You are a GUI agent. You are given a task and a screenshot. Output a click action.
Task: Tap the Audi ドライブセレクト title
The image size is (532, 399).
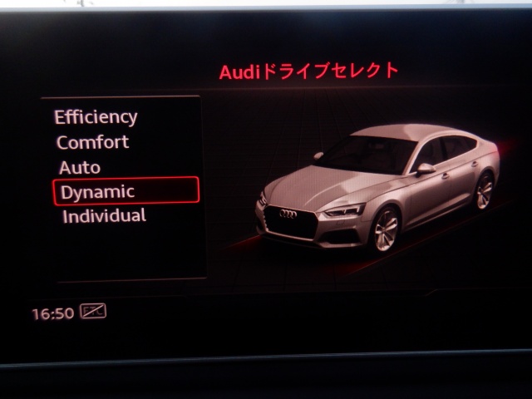click(x=309, y=71)
